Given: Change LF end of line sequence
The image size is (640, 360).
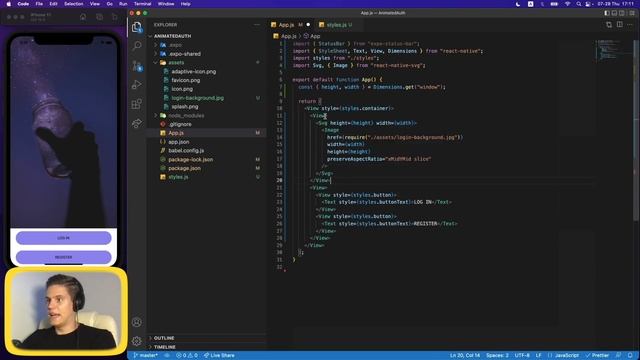Looking at the screenshot, I should pos(538,356).
